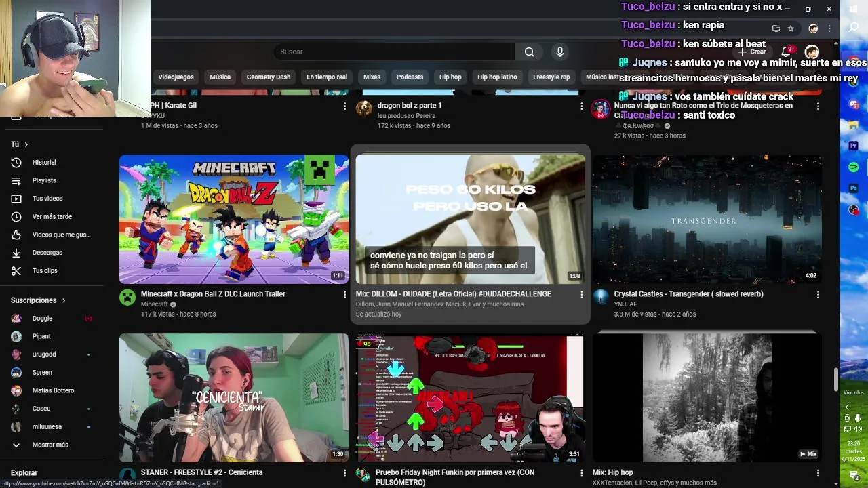Open options menu for Mix DILLOM DUDADE

(581, 295)
